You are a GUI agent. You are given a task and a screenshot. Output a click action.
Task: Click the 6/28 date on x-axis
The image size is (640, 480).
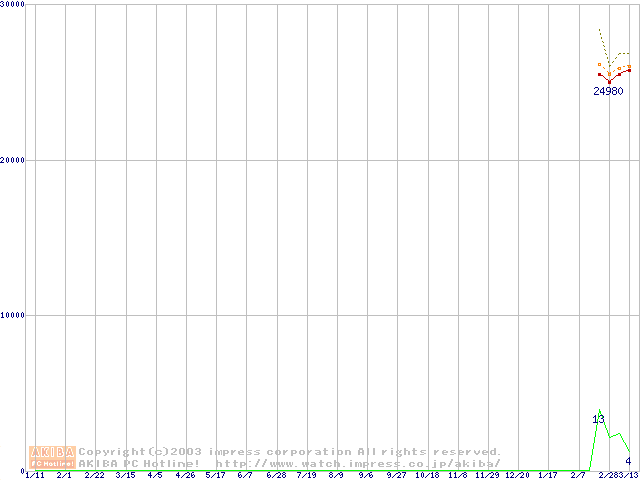pos(276,475)
